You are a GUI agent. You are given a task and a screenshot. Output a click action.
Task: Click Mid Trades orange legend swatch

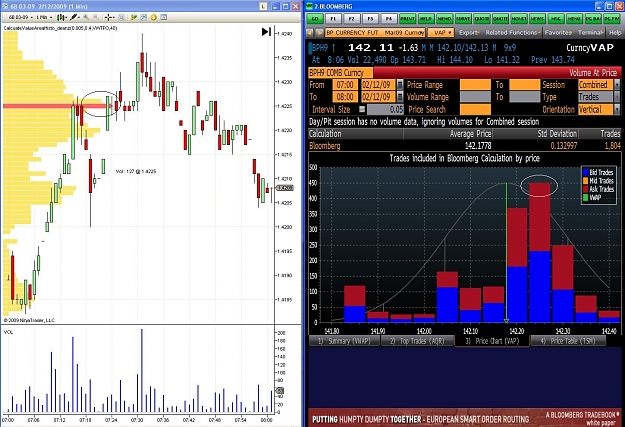click(x=586, y=181)
